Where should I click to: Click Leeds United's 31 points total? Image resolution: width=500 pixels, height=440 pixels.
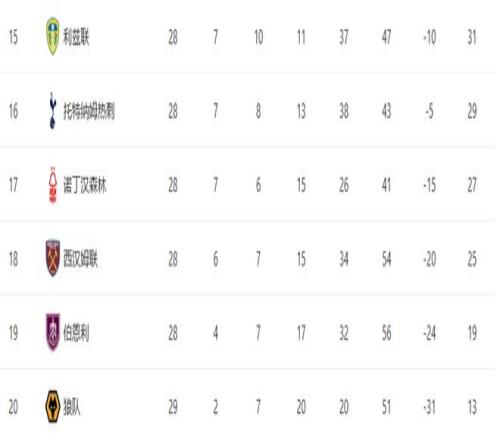(x=472, y=37)
